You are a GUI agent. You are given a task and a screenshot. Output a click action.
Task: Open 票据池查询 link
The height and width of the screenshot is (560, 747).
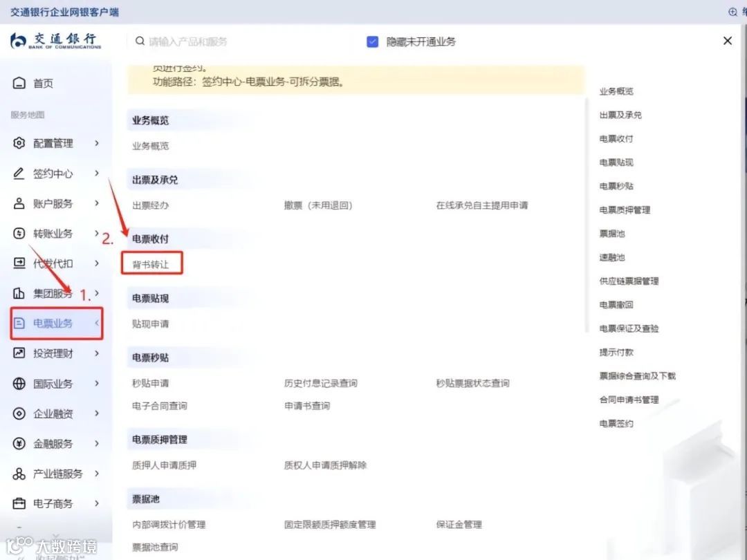pos(155,547)
